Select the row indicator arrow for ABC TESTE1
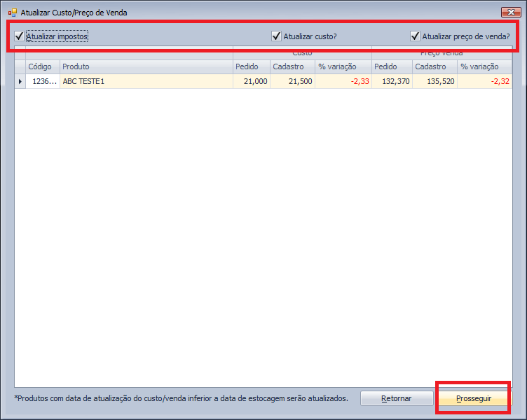Screen dimensions: 527x420 (20, 82)
